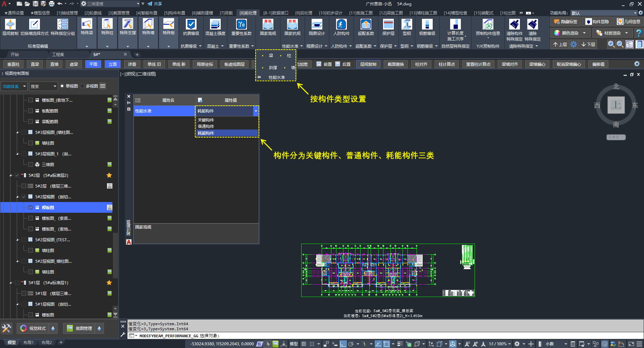Screen dimensions: 644x348
Task: Click the 清除构件特殊指定 brush icon
Action: [515, 24]
